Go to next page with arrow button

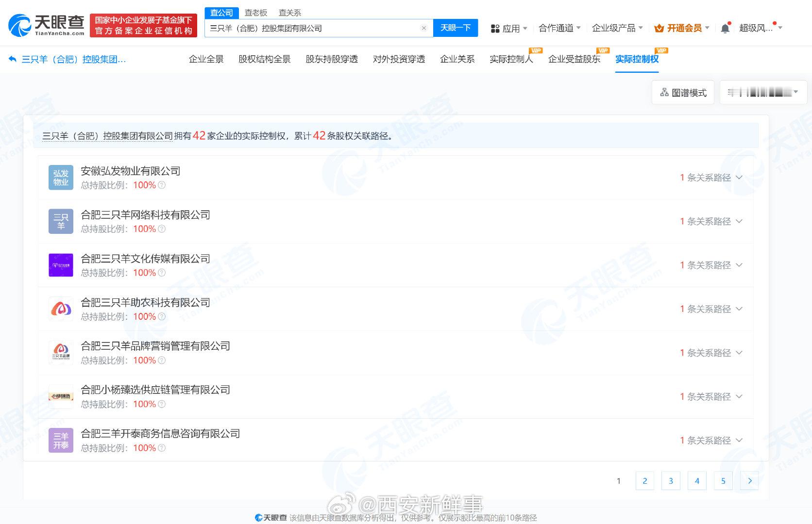pos(749,481)
